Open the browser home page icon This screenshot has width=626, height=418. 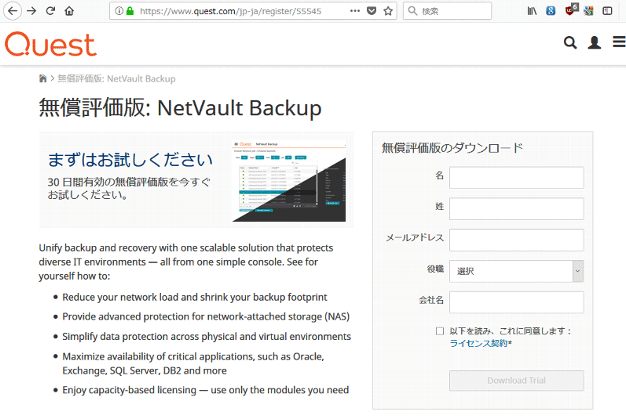[x=69, y=11]
